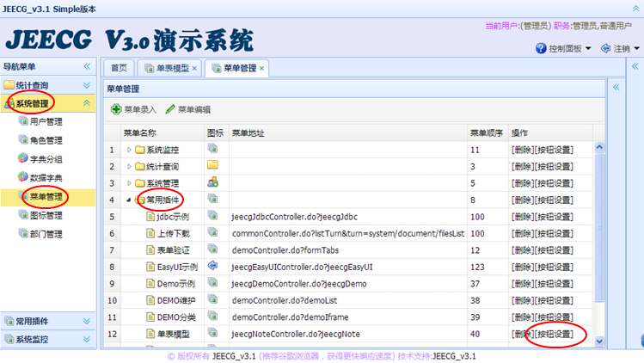The image size is (644, 363).
Task: Collapse the top header with the up arrows
Action: coord(635,9)
